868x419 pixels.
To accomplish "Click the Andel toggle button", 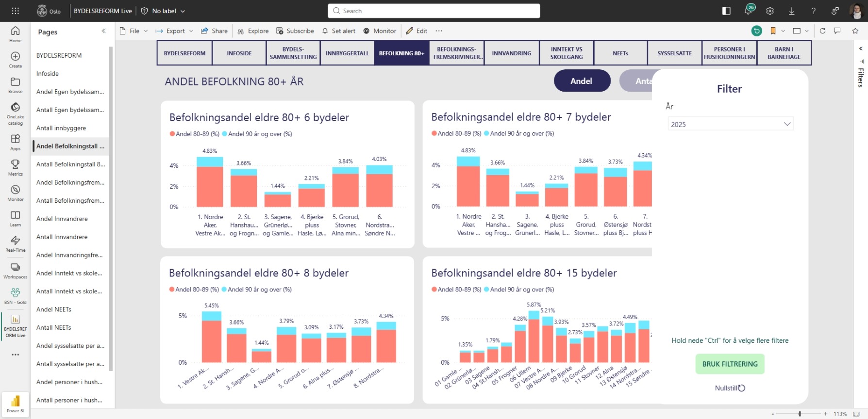I will (582, 81).
